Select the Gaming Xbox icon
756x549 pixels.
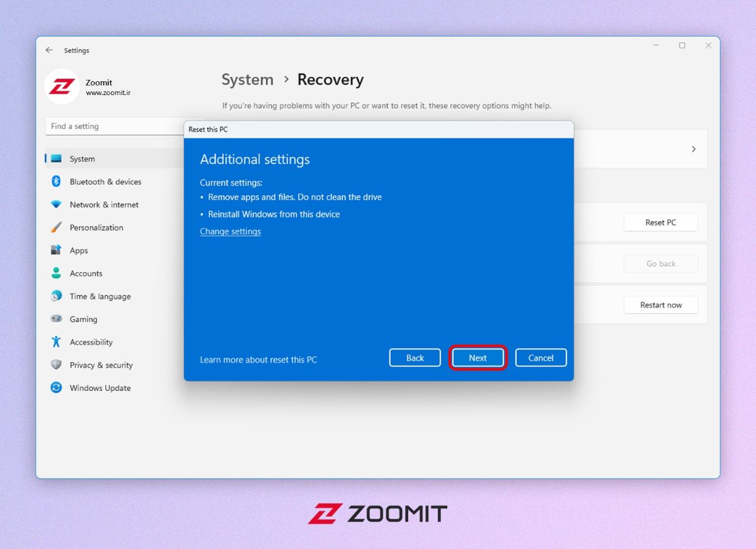pos(56,319)
